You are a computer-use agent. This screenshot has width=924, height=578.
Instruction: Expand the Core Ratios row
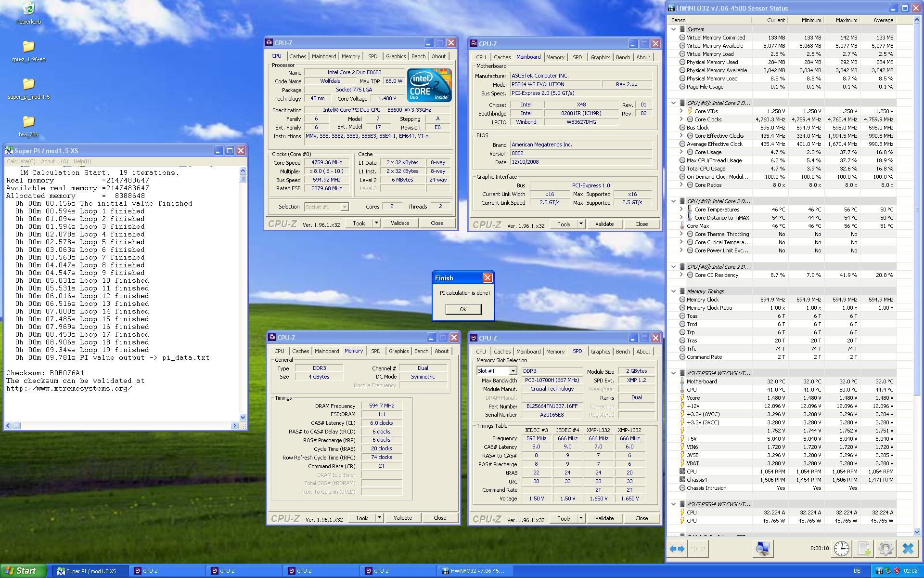pyautogui.click(x=681, y=184)
